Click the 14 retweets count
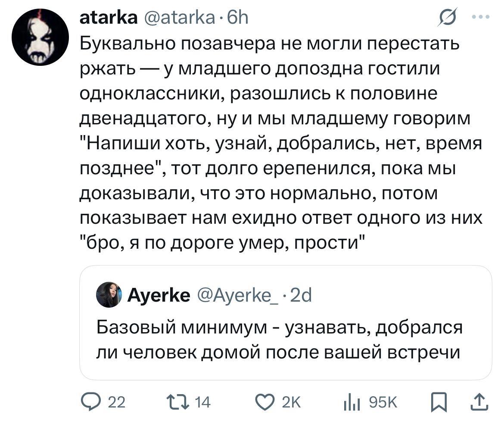 [202, 403]
